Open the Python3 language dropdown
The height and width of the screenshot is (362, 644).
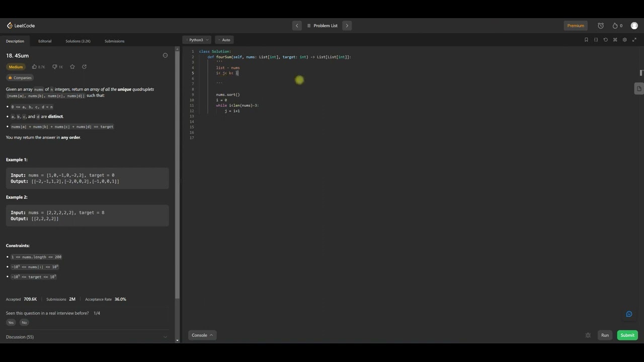[197, 40]
